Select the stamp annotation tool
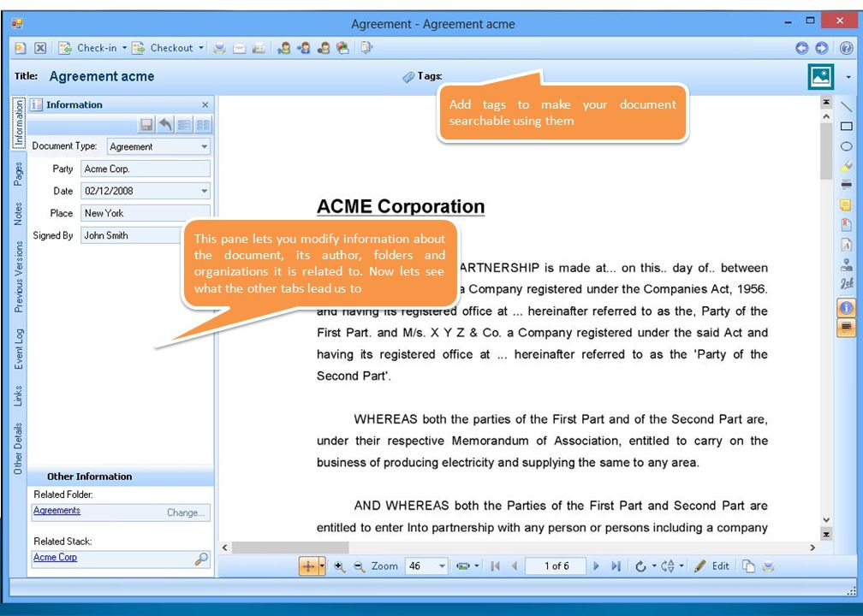The height and width of the screenshot is (616, 863). point(847,264)
